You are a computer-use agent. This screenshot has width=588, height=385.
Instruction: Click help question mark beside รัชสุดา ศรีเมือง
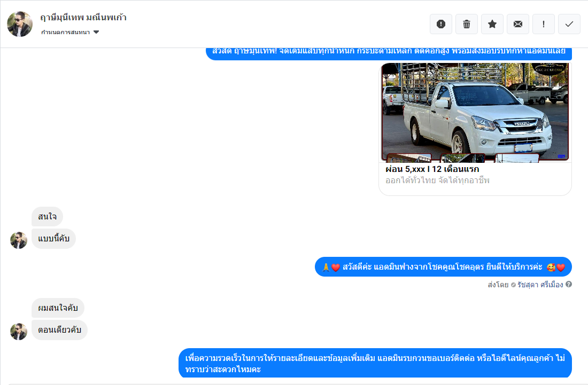pos(569,285)
